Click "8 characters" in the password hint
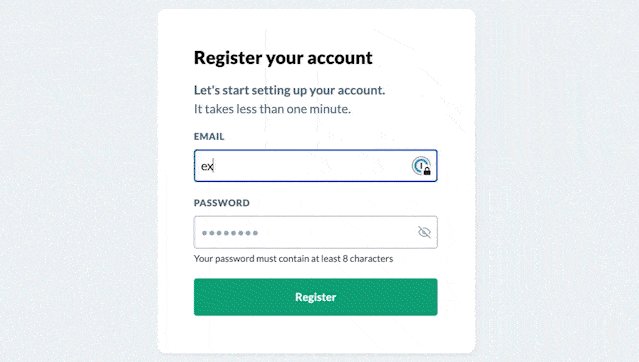The height and width of the screenshot is (362, 639). coord(368,259)
